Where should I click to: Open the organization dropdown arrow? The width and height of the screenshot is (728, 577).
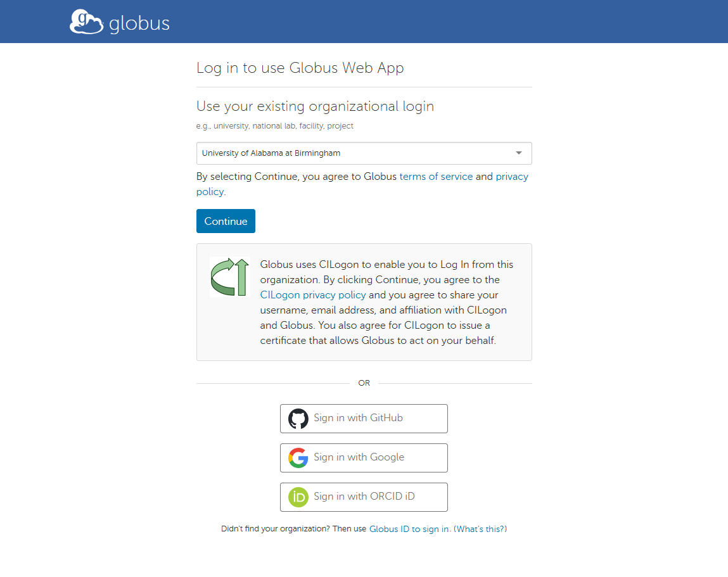(x=519, y=153)
